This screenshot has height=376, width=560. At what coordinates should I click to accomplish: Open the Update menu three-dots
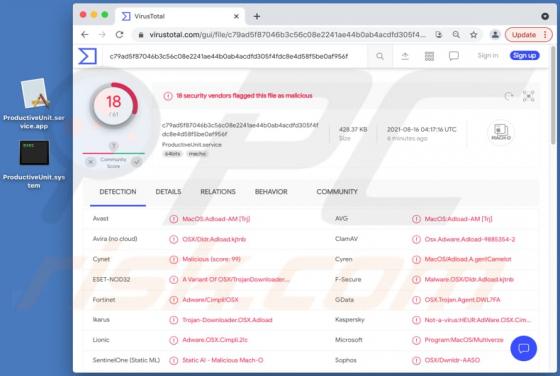545,35
